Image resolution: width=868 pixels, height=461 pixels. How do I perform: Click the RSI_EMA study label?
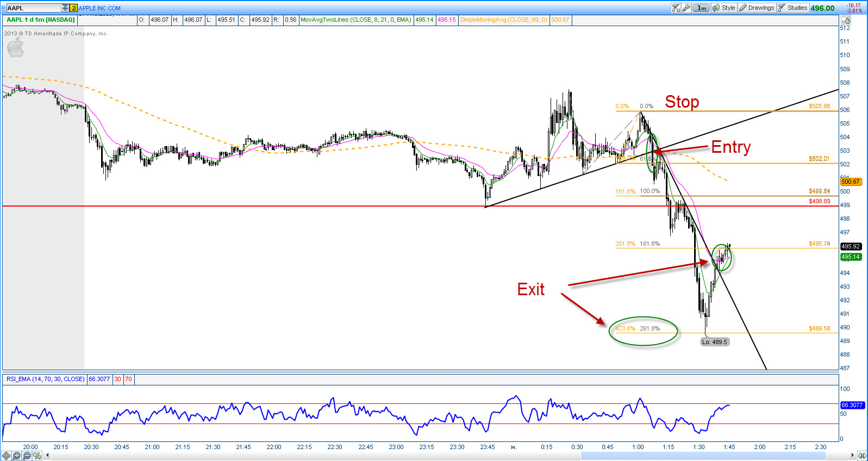46,379
